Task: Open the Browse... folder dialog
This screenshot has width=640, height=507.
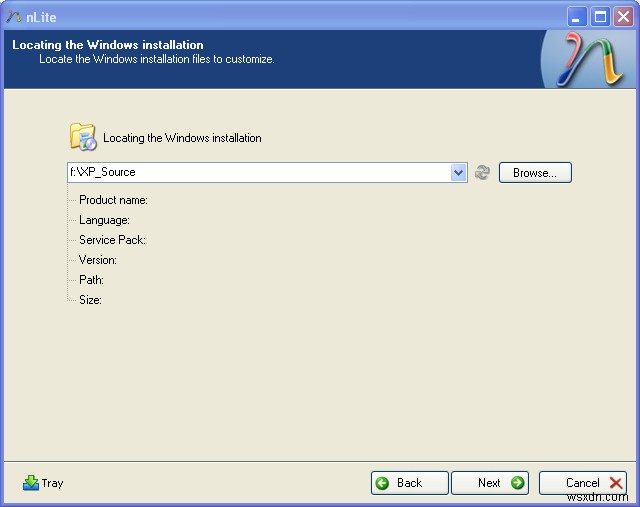Action: tap(535, 173)
